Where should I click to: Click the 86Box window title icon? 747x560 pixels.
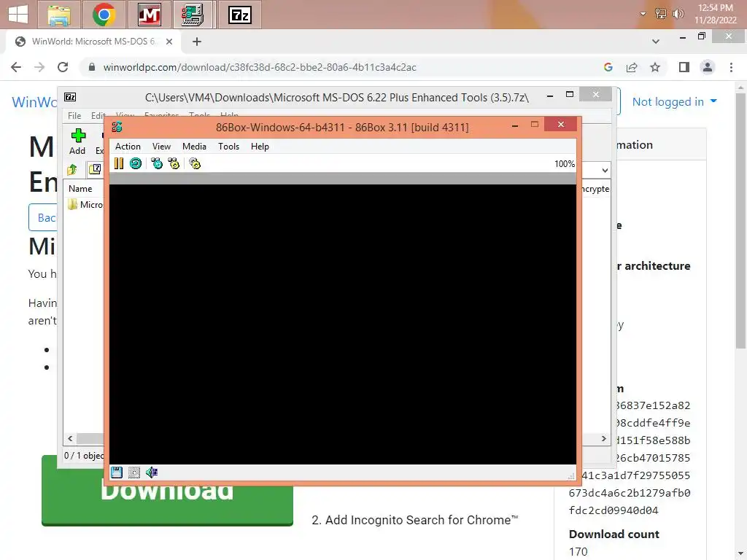117,127
